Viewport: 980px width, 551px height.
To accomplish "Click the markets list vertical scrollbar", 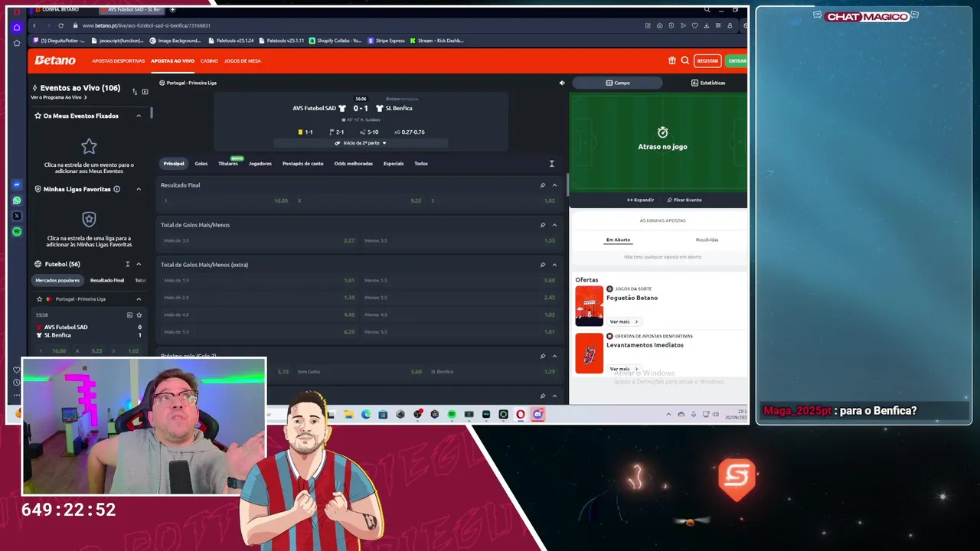I will [x=567, y=184].
